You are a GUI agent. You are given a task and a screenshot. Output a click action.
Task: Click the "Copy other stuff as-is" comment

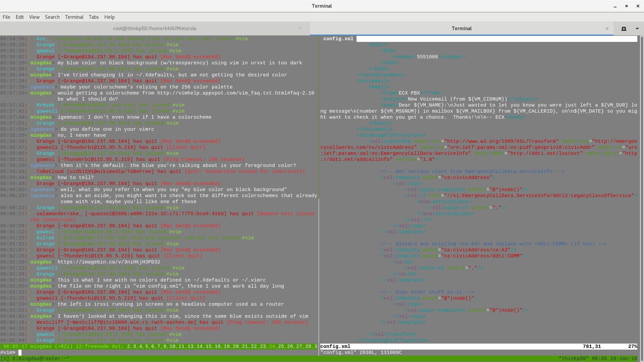(427, 292)
